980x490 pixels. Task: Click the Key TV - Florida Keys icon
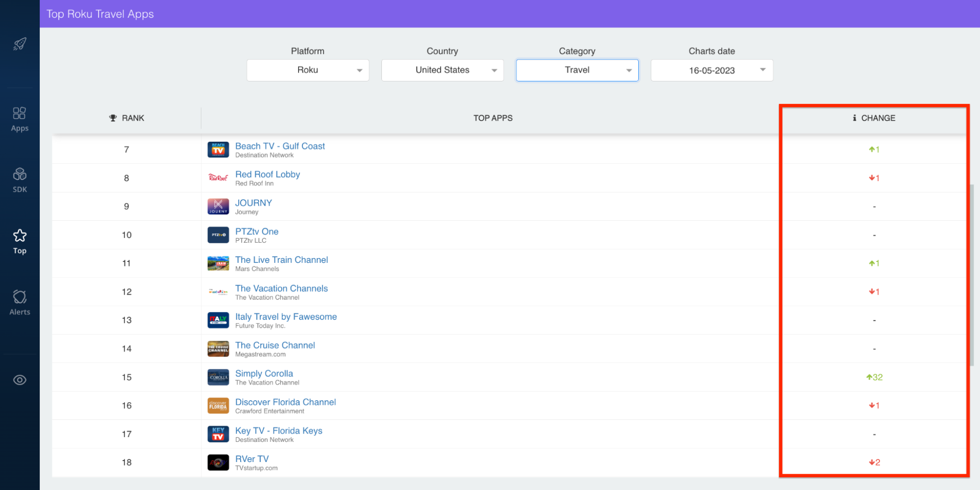click(x=218, y=434)
